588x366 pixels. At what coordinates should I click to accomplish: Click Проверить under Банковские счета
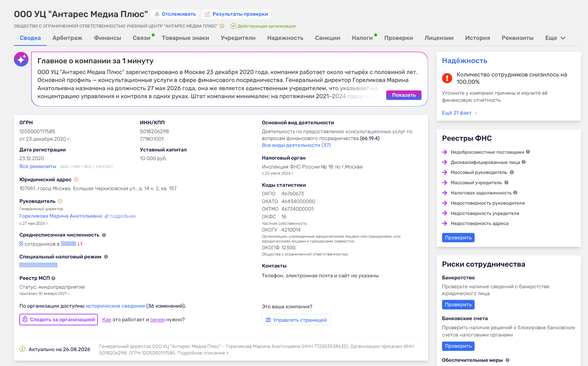(x=458, y=346)
